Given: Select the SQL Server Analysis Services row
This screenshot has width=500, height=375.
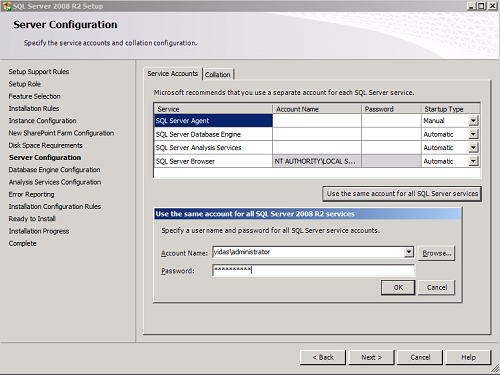Looking at the screenshot, I should [213, 148].
